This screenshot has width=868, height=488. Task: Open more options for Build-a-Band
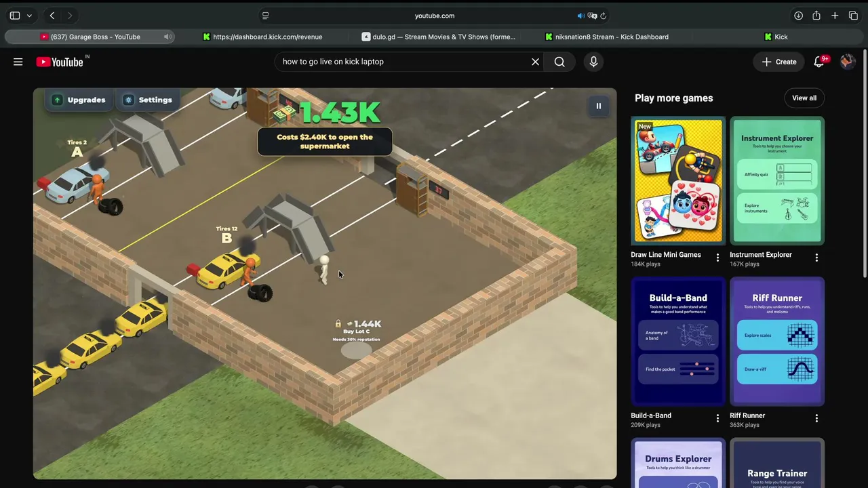pos(717,418)
